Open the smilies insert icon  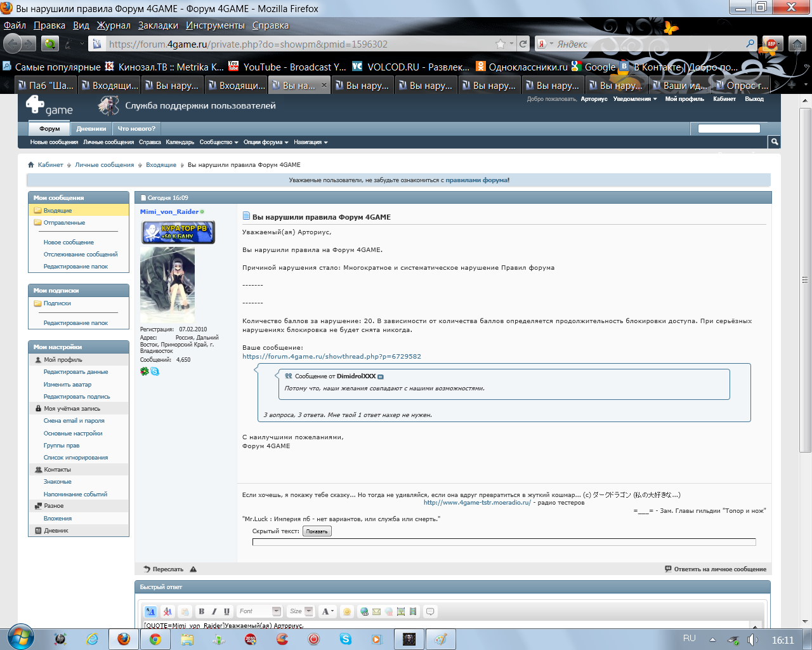346,611
